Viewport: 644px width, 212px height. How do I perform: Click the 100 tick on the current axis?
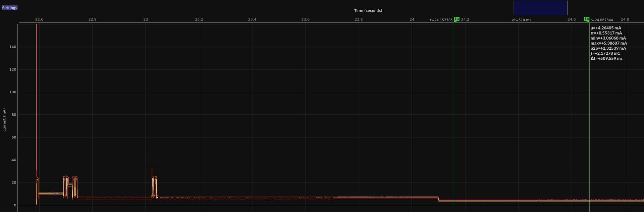point(13,92)
